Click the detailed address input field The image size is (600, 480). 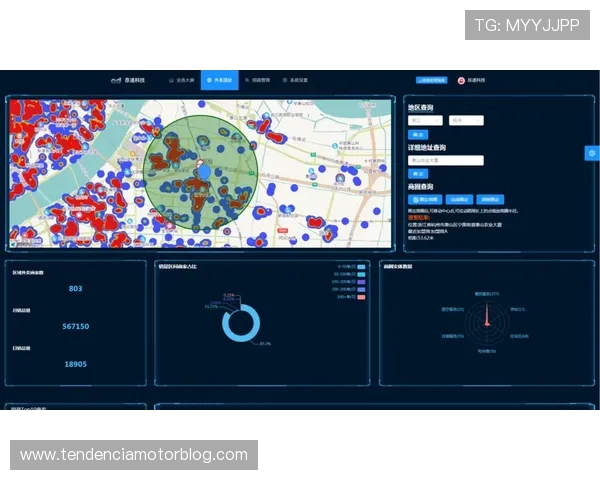click(x=445, y=160)
